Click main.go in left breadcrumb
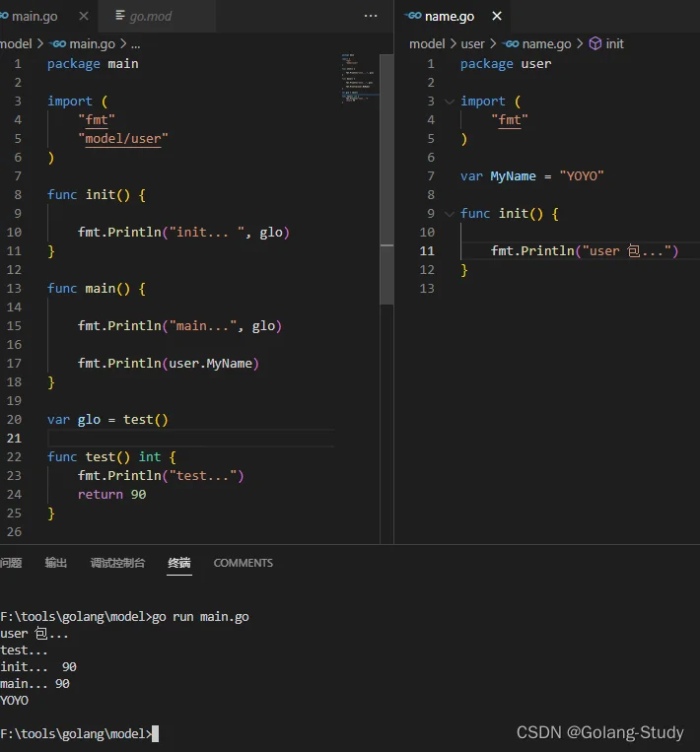This screenshot has height=752, width=700. [92, 44]
